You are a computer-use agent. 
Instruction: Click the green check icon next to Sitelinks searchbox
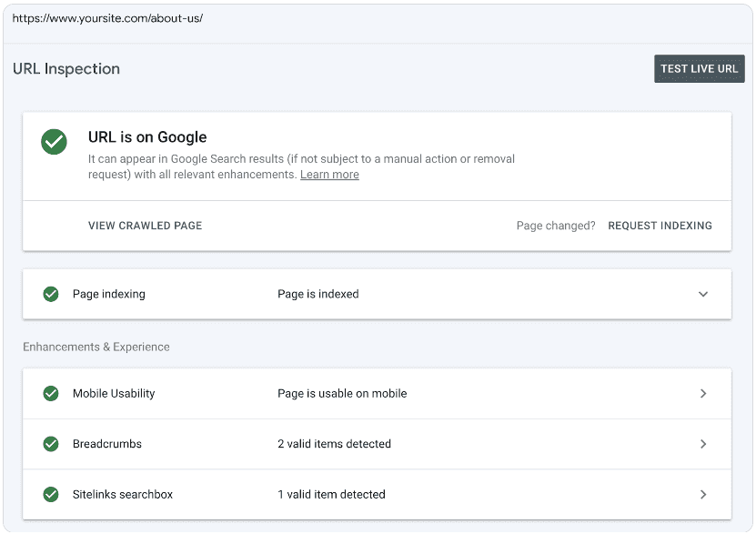coord(51,494)
